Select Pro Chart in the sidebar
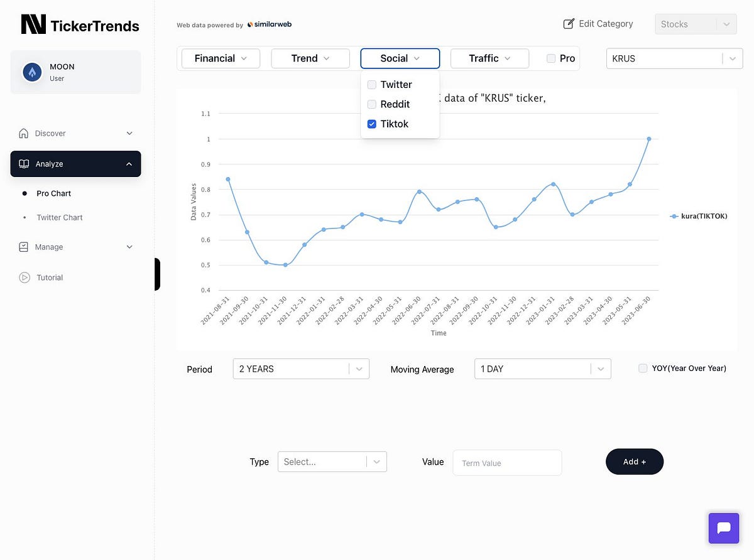This screenshot has height=560, width=754. pos(53,193)
